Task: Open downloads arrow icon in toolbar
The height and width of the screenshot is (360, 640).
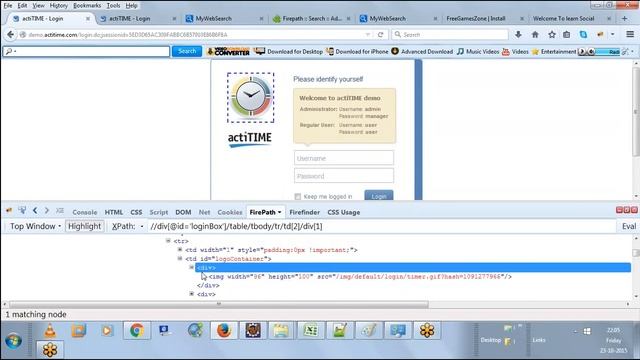Action: (518, 35)
